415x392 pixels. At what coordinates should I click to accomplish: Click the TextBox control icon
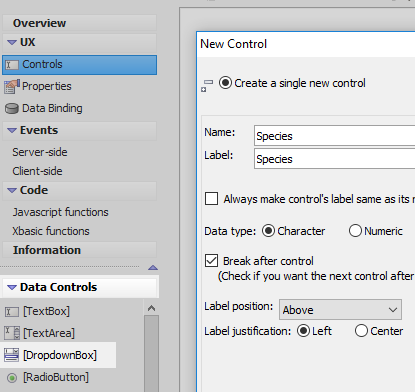click(12, 312)
